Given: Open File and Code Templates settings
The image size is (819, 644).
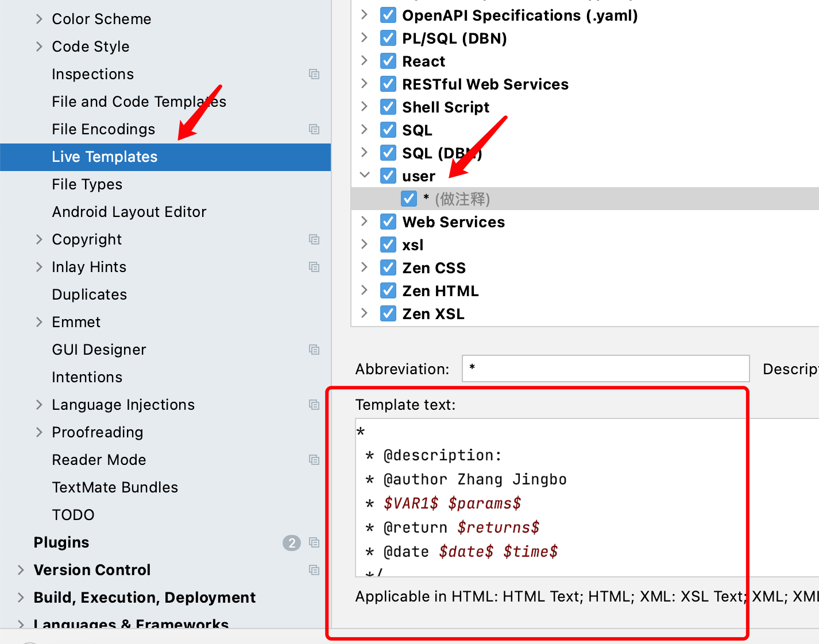Looking at the screenshot, I should 139,102.
